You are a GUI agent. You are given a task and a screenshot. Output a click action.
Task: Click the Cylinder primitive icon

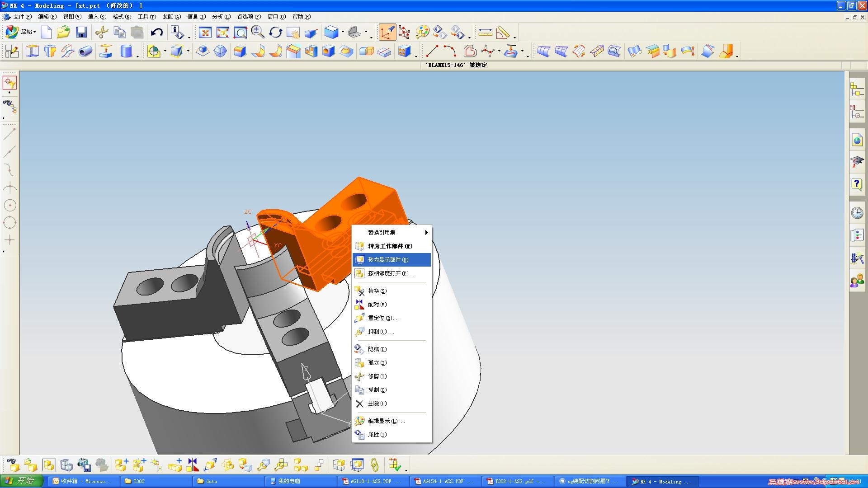[x=126, y=51]
